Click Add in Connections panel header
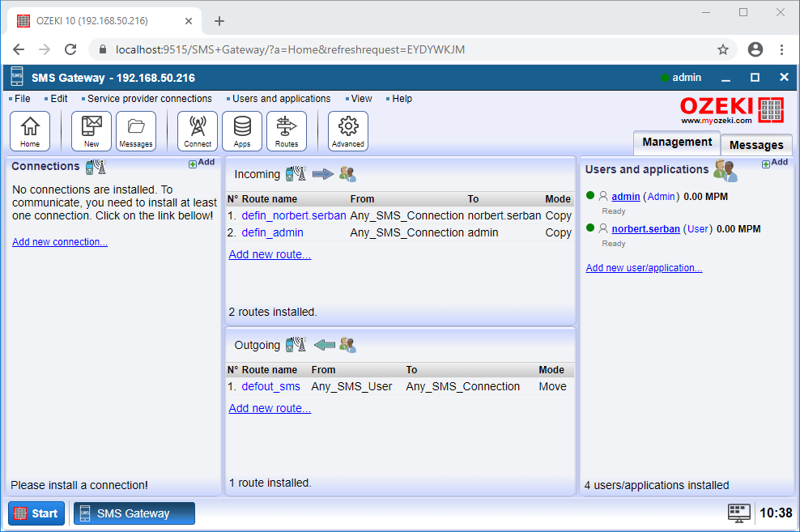Screen dimensions: 800x532 click(202, 163)
